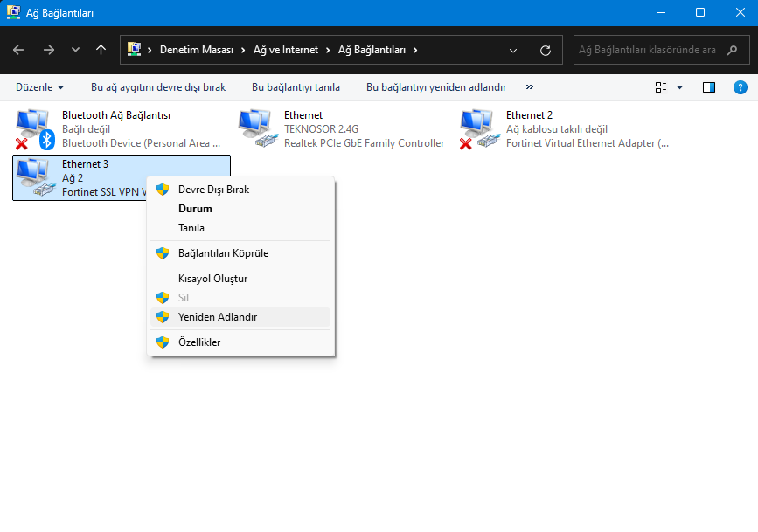Open help with the question mark icon

[740, 87]
